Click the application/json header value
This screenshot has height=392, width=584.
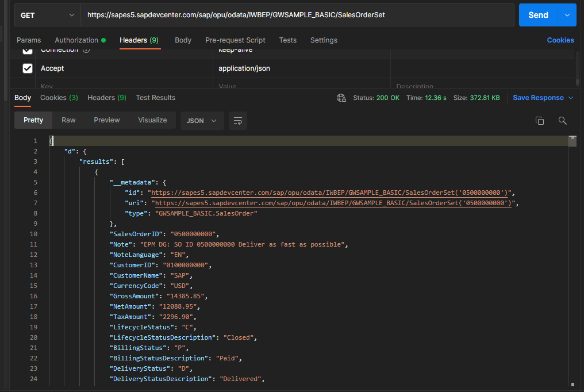[x=244, y=68]
